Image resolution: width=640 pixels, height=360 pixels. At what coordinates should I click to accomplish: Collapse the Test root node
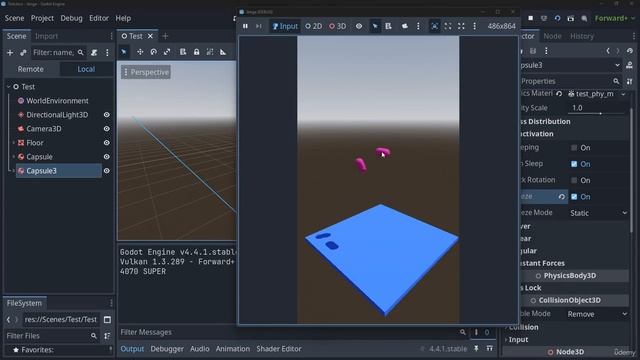coord(9,87)
